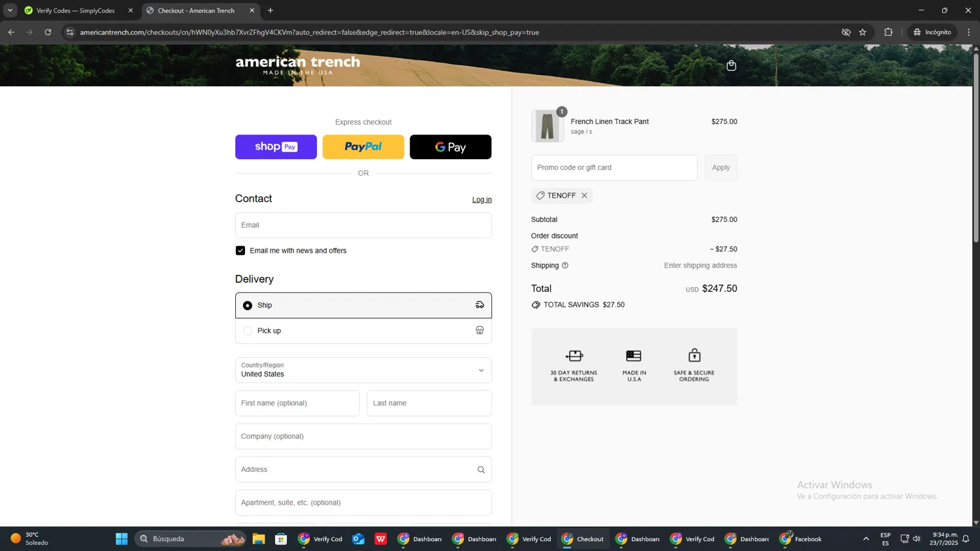This screenshot has height=551, width=980.
Task: Click the safe & secure ordering icon
Action: 694,355
